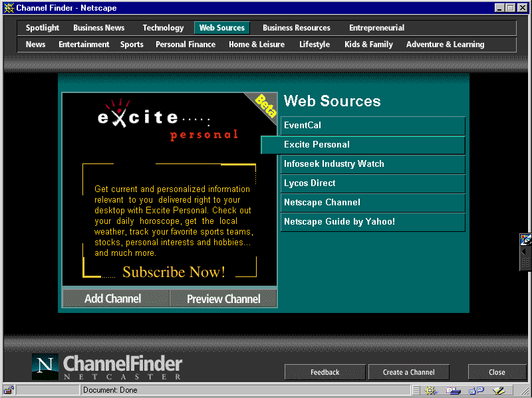Minimize the Channel Finder window
This screenshot has width=532, height=398.
pos(499,8)
